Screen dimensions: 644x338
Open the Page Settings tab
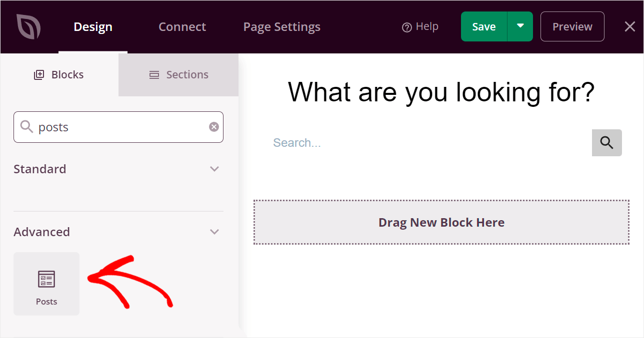tap(281, 27)
